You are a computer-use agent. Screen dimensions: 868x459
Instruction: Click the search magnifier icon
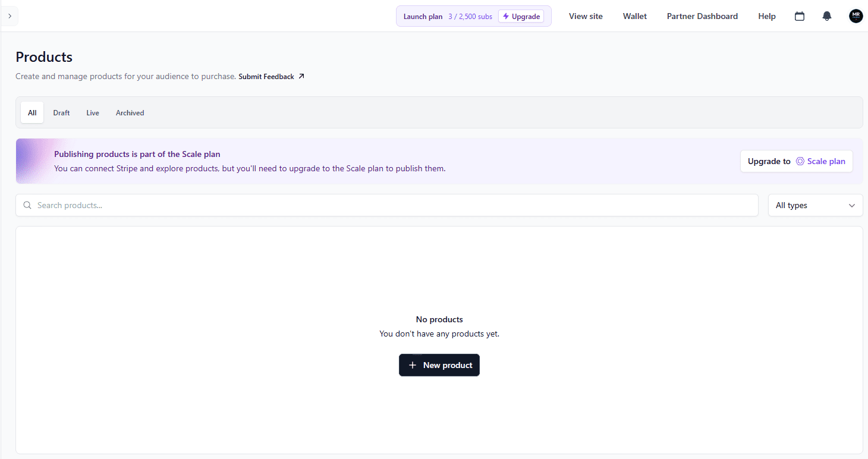[x=27, y=205]
